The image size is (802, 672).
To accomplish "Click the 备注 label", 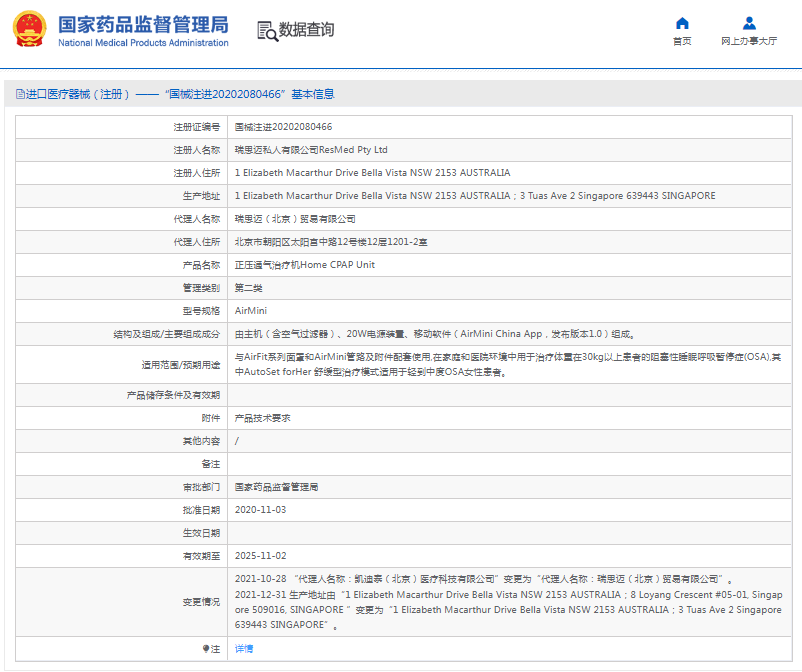I will click(x=210, y=464).
